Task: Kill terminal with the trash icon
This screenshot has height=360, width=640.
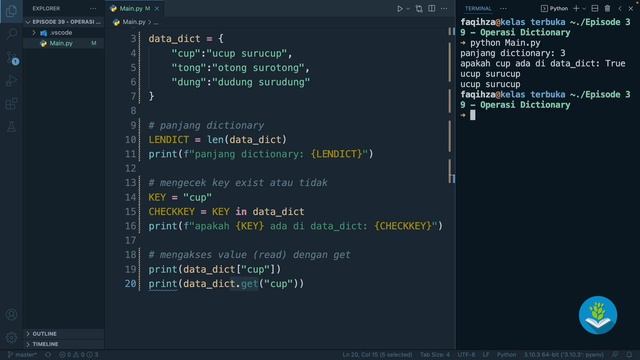Action: coord(607,9)
